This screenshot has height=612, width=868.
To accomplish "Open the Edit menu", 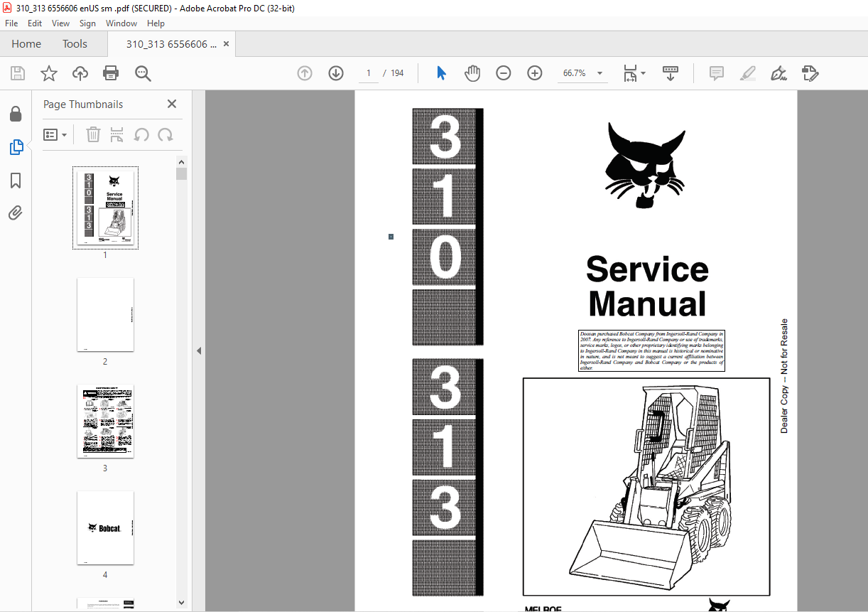I will (x=35, y=23).
